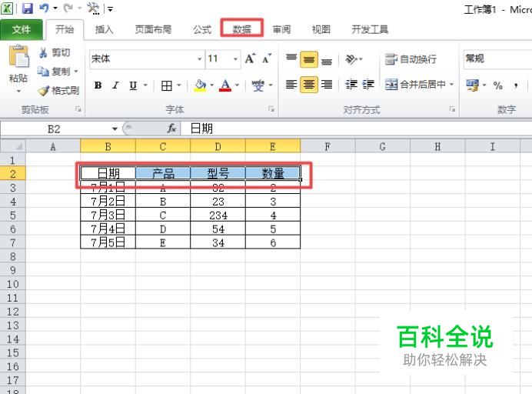Open the font color dropdown arrow
This screenshot has width=532, height=394.
(237, 85)
